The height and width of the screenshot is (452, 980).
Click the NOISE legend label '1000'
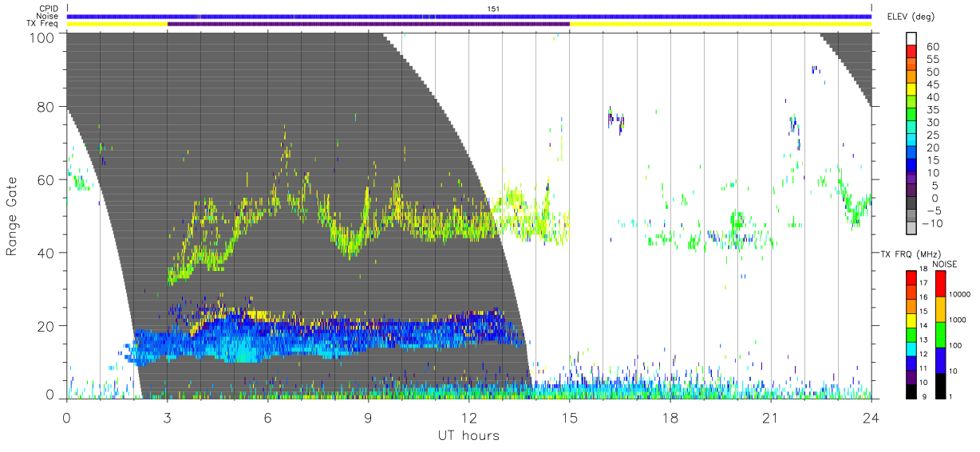point(959,320)
